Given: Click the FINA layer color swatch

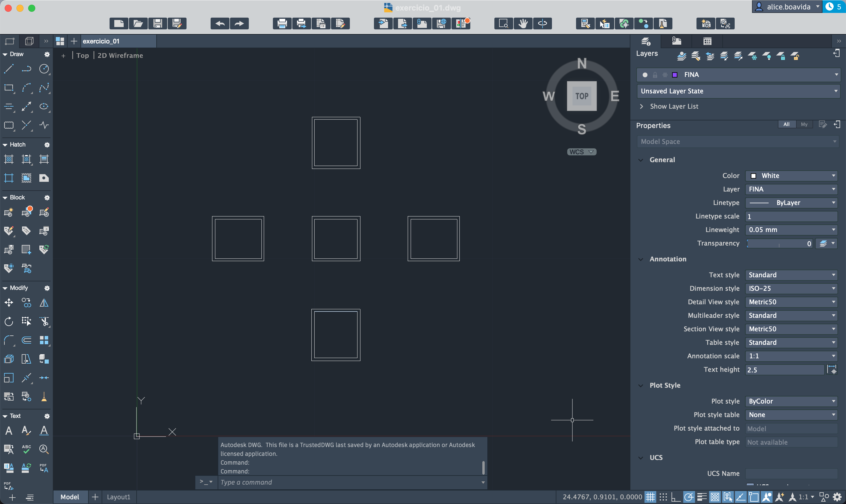Looking at the screenshot, I should pyautogui.click(x=675, y=75).
